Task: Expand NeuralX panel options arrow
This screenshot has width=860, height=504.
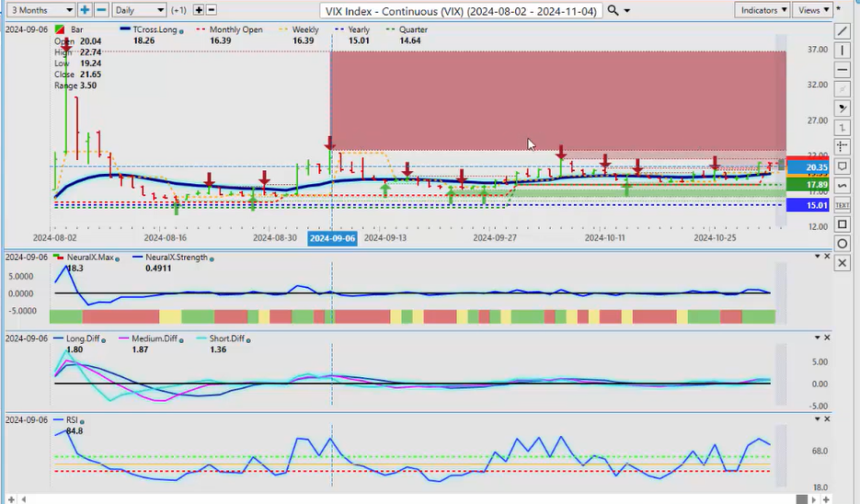Action: (817, 256)
